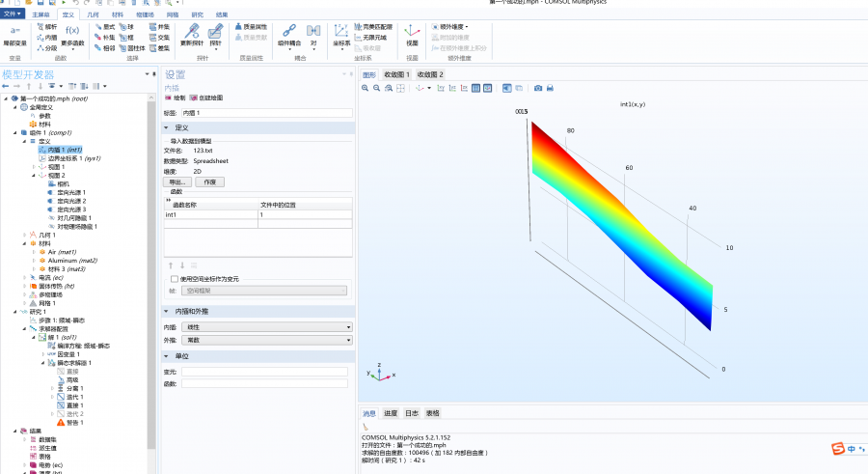Click the 内插 function in the ribbon
The image size is (868, 474).
[x=47, y=37]
